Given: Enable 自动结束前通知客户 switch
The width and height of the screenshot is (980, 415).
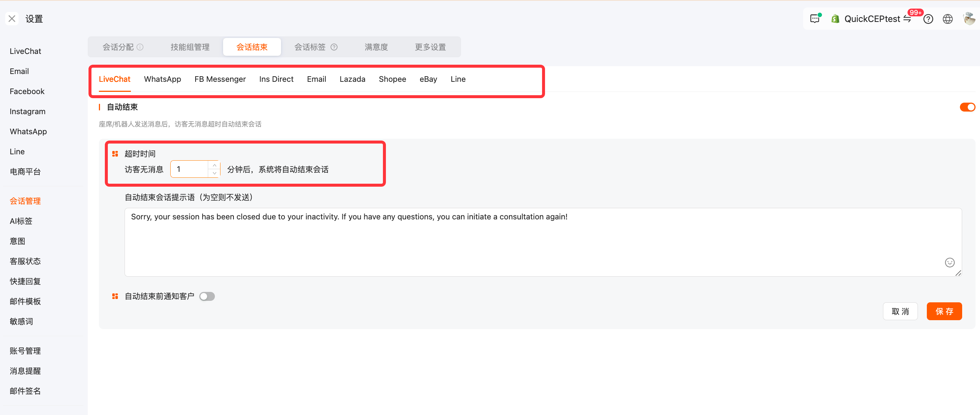Looking at the screenshot, I should coord(207,296).
